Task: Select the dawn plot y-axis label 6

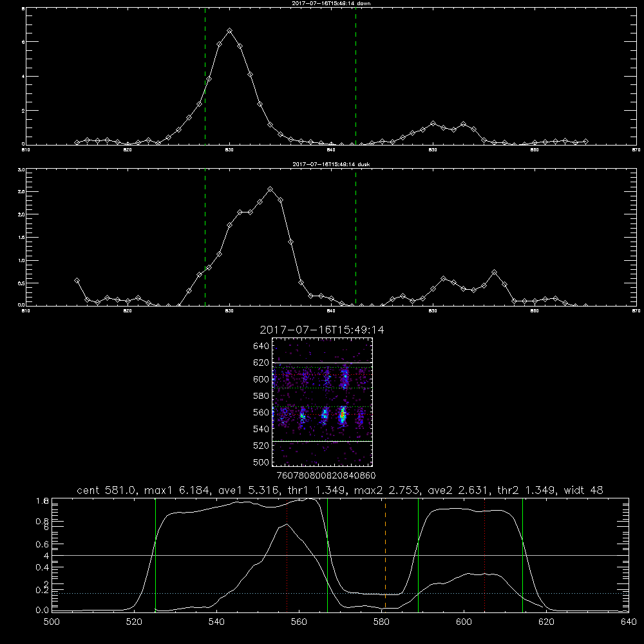Action: click(23, 42)
